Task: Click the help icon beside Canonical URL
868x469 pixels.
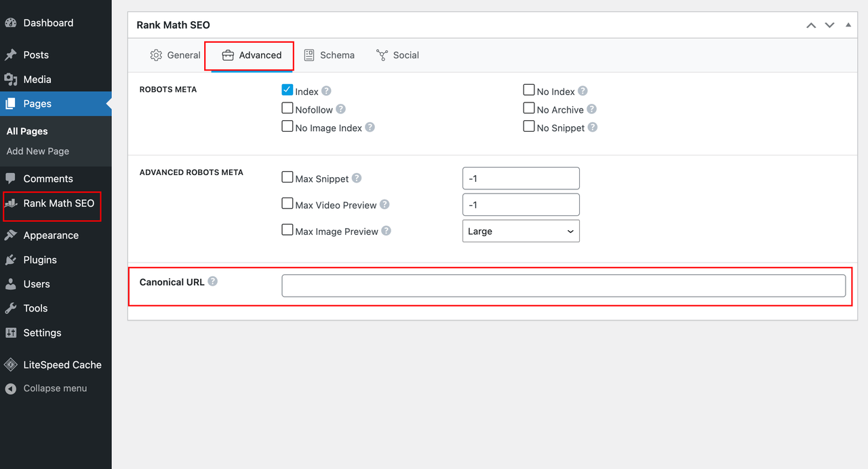Action: [212, 282]
